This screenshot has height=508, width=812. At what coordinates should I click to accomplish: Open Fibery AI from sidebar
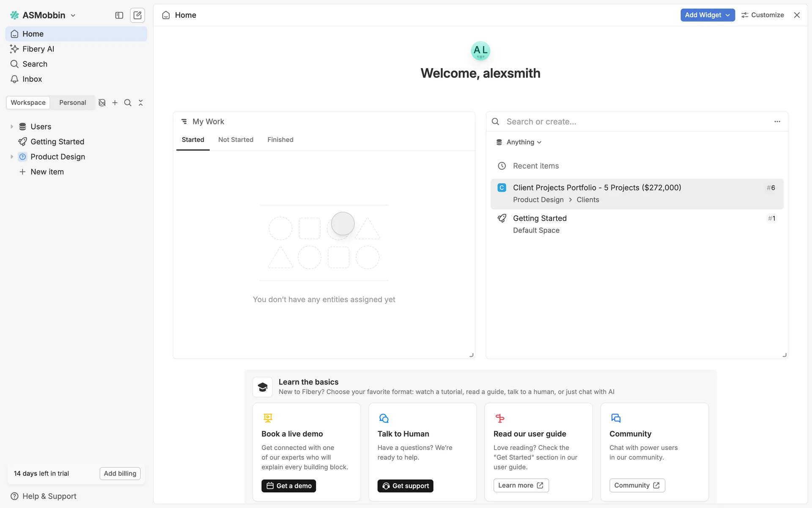(x=38, y=49)
